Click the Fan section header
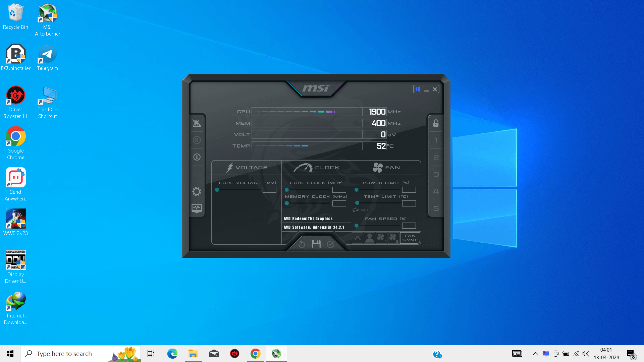The image size is (644, 362). (x=386, y=168)
